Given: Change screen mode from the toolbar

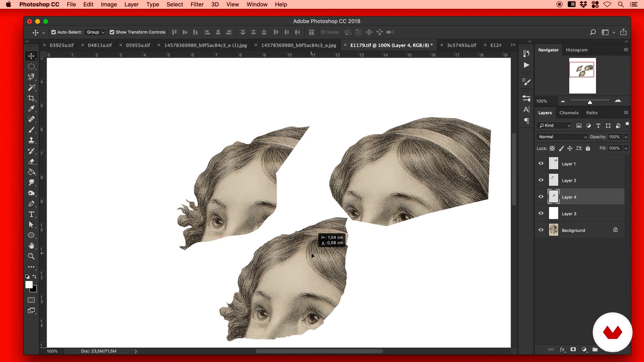Looking at the screenshot, I should 31,311.
